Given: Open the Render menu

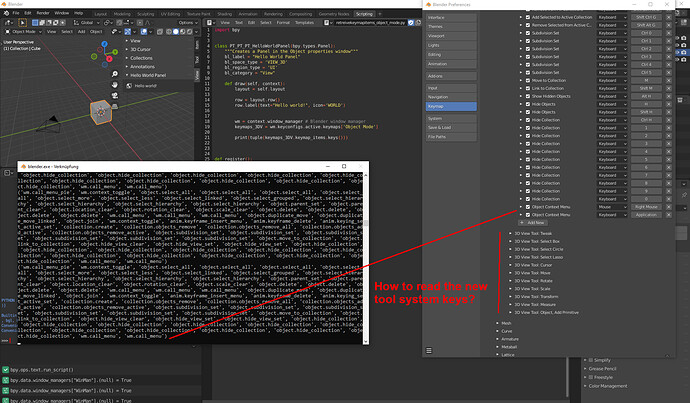Looking at the screenshot, I should point(43,13).
